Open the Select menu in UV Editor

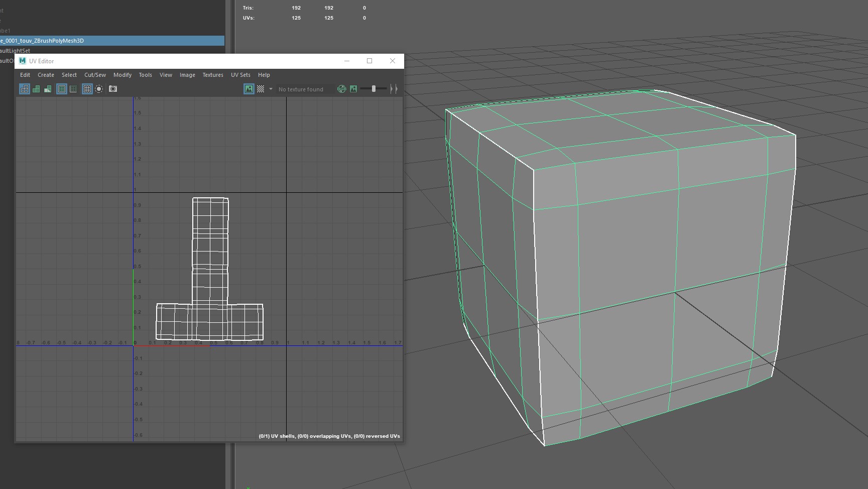tap(69, 75)
